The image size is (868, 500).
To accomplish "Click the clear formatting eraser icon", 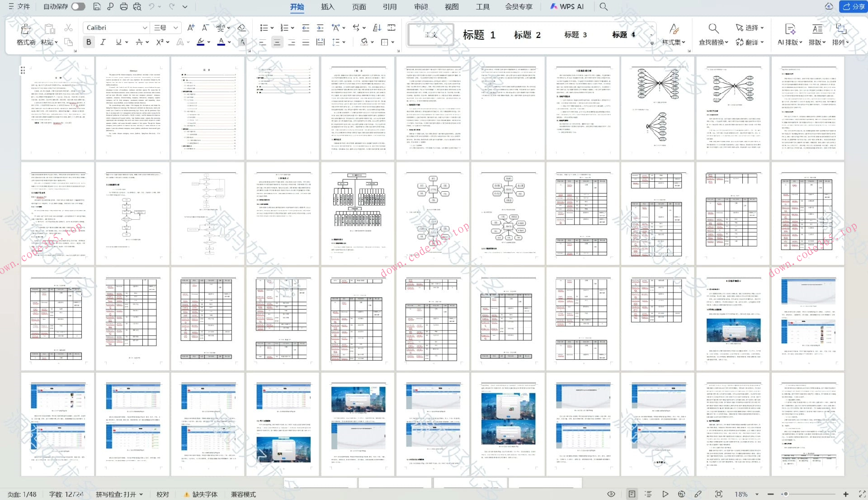I will [242, 28].
